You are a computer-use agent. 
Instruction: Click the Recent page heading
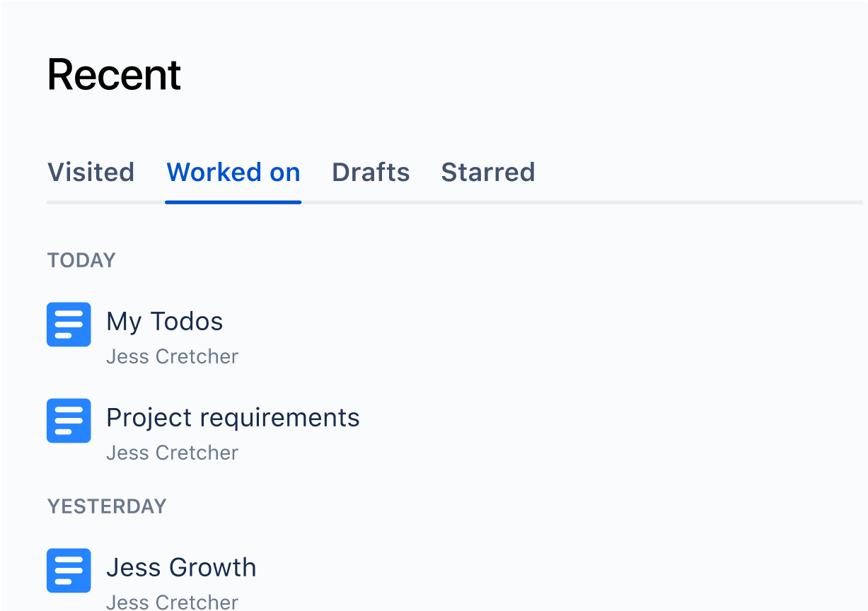[x=115, y=75]
